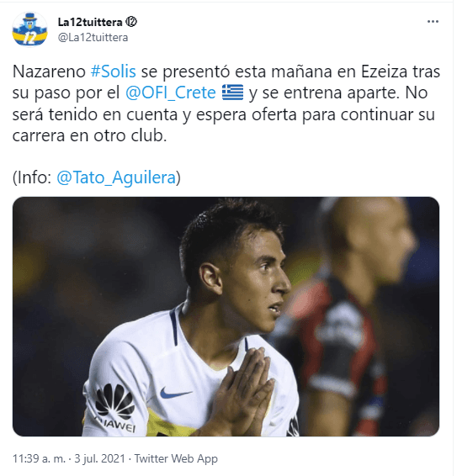The image size is (457, 476).
Task: Click the 11:39 a. m. timestamp
Action: [x=39, y=458]
